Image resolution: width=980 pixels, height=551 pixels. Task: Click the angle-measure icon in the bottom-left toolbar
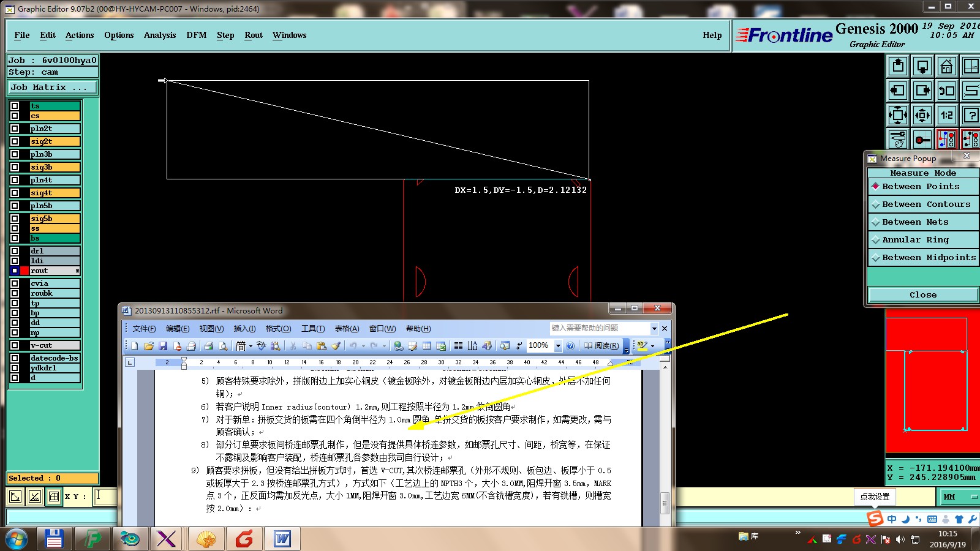click(35, 497)
